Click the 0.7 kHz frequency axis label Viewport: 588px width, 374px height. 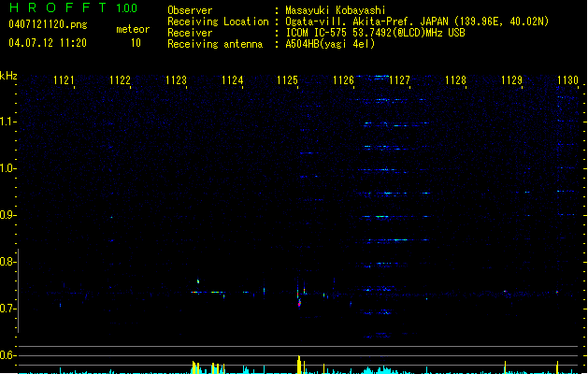click(x=7, y=309)
